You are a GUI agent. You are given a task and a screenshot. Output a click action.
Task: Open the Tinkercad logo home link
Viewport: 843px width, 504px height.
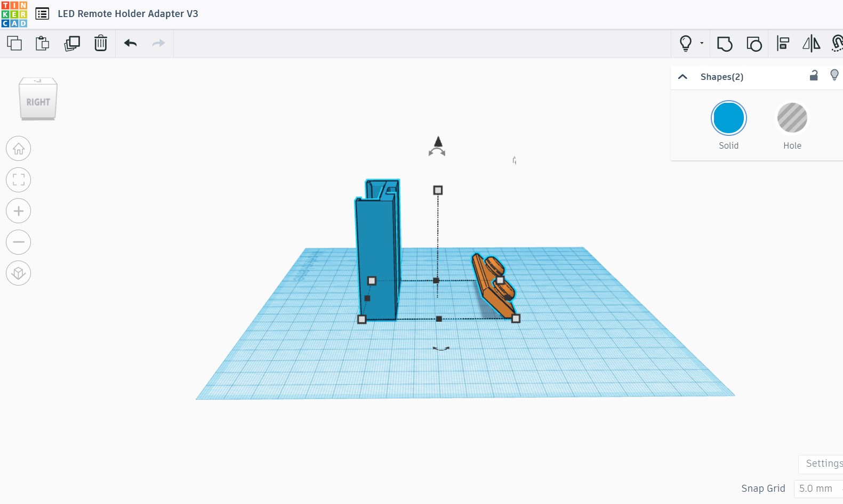click(x=14, y=14)
